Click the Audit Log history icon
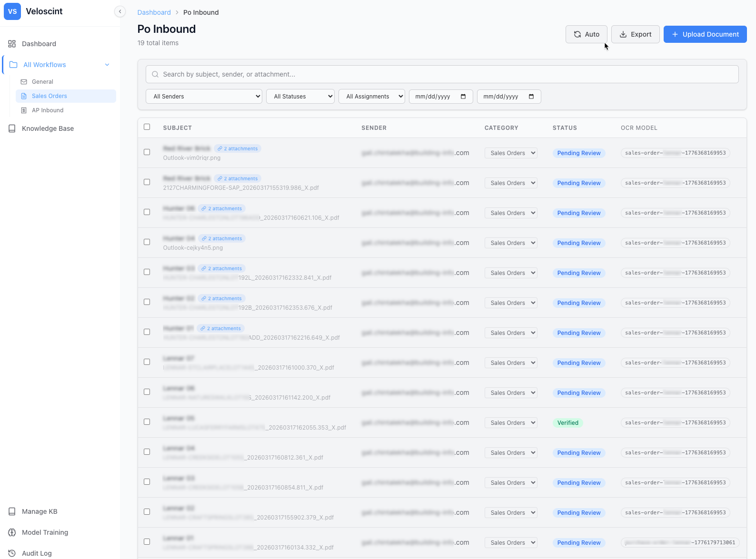The width and height of the screenshot is (756, 559). pos(12,553)
